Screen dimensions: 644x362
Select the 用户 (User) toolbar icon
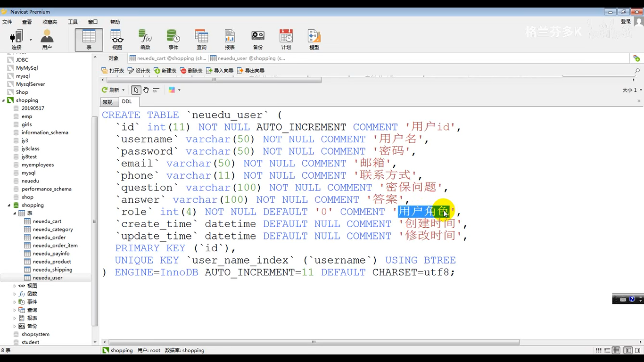pos(47,40)
